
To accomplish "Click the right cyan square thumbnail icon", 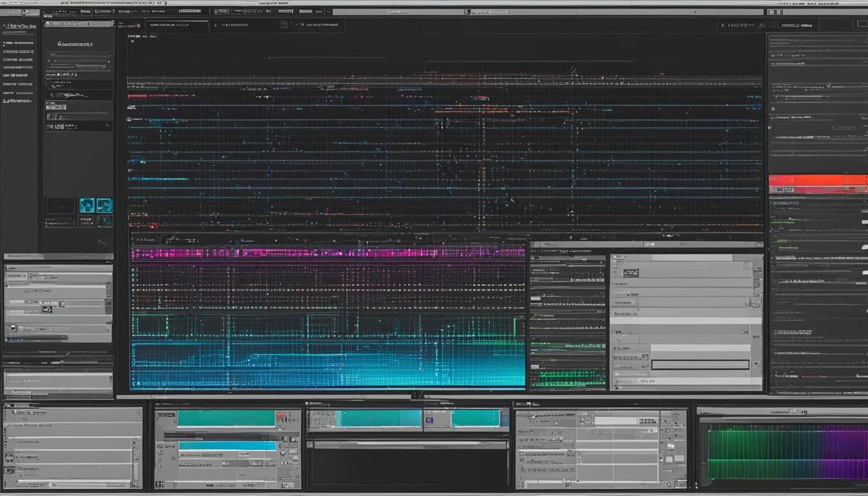I will 104,205.
